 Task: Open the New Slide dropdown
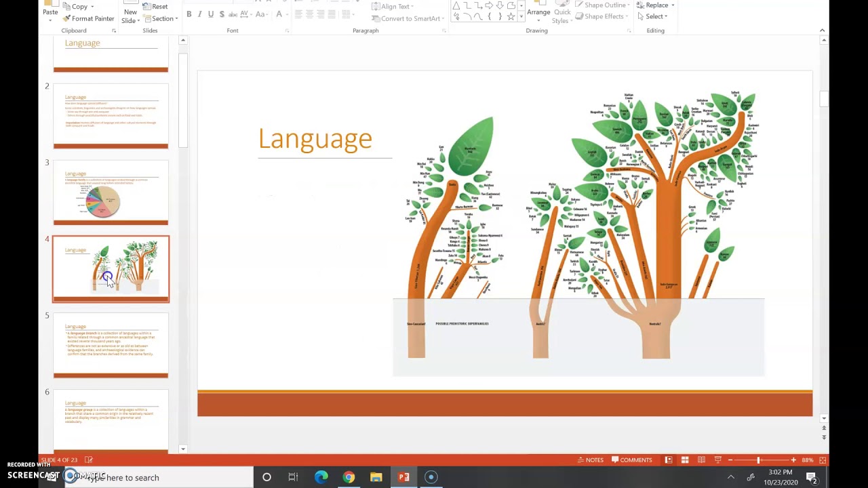click(x=130, y=16)
